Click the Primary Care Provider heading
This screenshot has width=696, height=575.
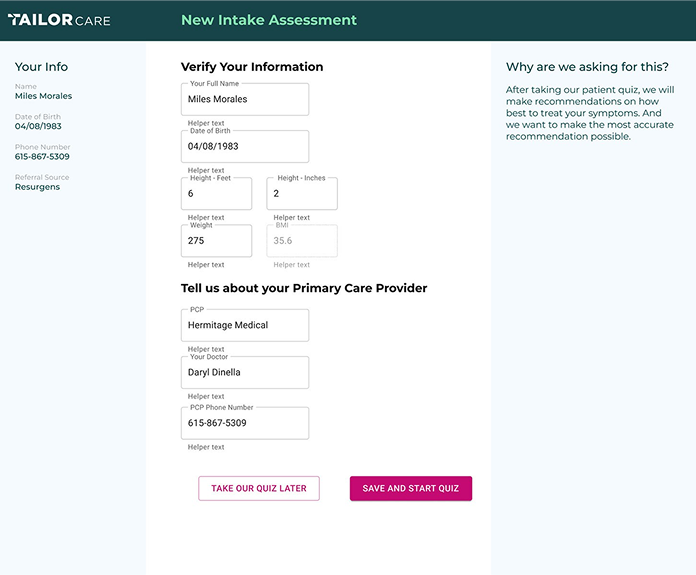(x=304, y=288)
